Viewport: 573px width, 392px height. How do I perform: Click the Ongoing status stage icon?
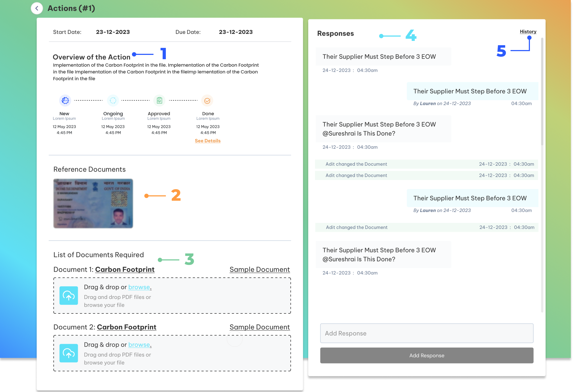(113, 101)
